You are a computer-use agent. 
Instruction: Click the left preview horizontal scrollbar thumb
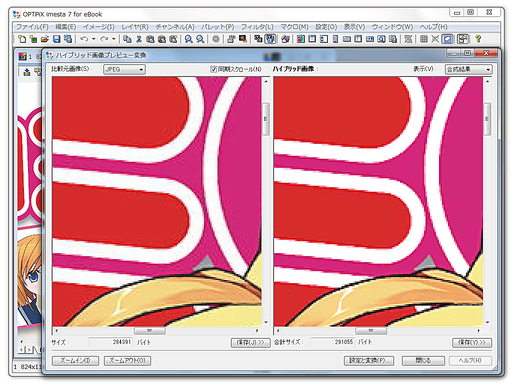click(x=150, y=331)
